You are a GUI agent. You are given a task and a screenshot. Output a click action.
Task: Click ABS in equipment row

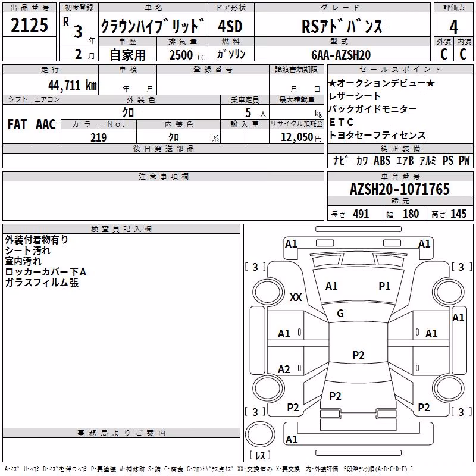(x=382, y=161)
